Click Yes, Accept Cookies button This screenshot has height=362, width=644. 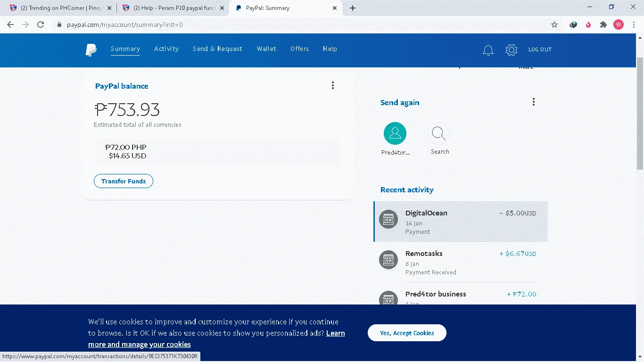[x=407, y=333]
